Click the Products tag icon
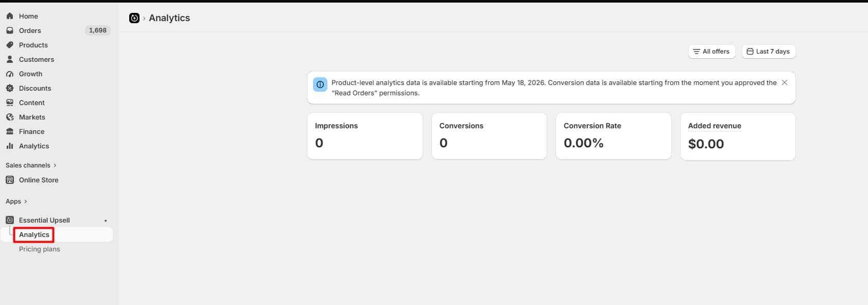This screenshot has width=868, height=305. [x=10, y=45]
